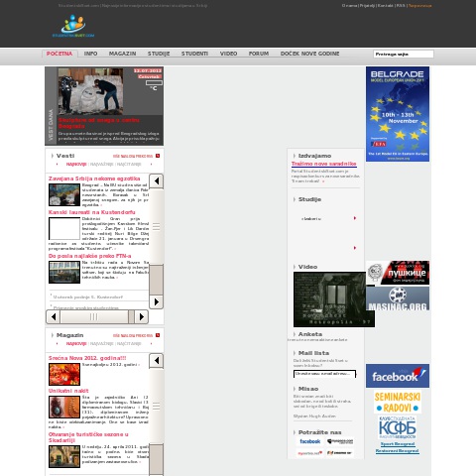The width and height of the screenshot is (476, 476).
Task: Click the Mail lista email field
Action: tap(324, 374)
